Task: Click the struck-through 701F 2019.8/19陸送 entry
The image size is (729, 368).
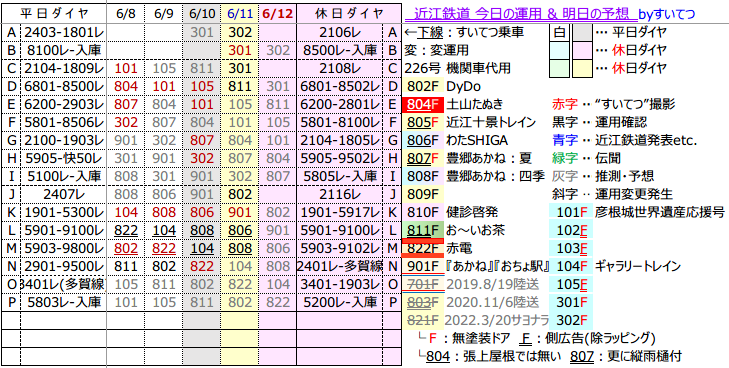Action: coord(472,285)
